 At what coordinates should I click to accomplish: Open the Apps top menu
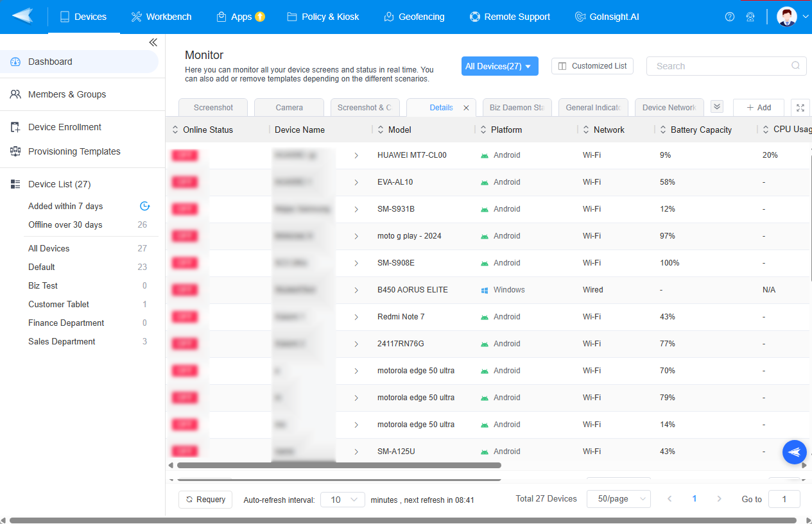(x=241, y=17)
